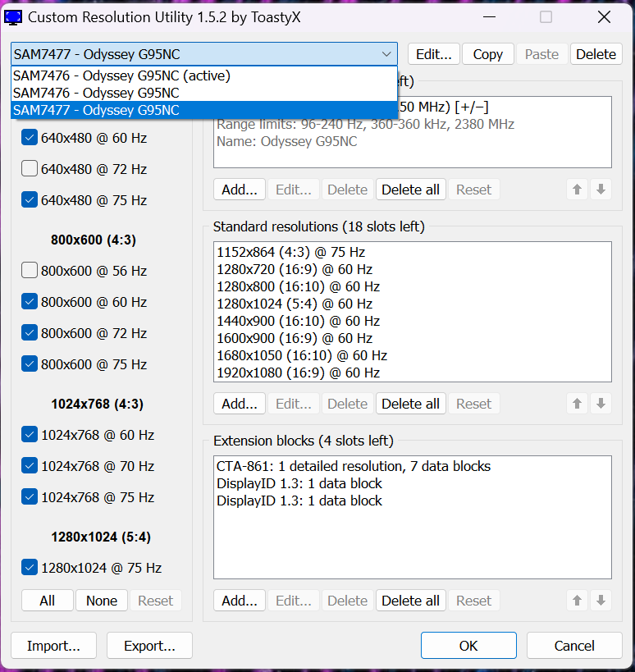Click Delete all under Extension blocks

410,601
